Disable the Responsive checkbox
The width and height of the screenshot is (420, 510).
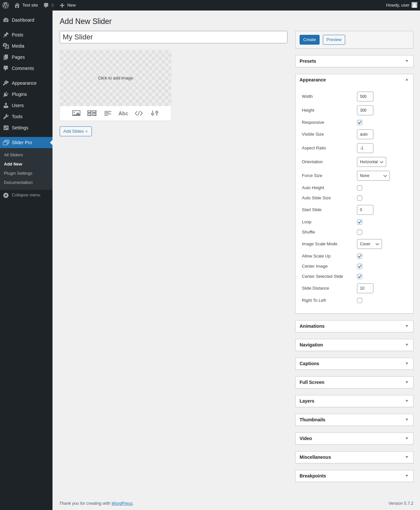[x=360, y=122]
